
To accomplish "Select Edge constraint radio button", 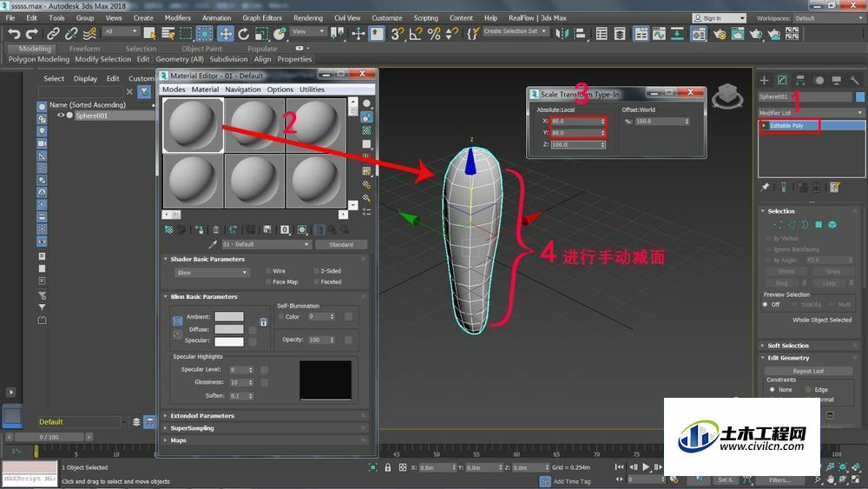I will pyautogui.click(x=809, y=390).
